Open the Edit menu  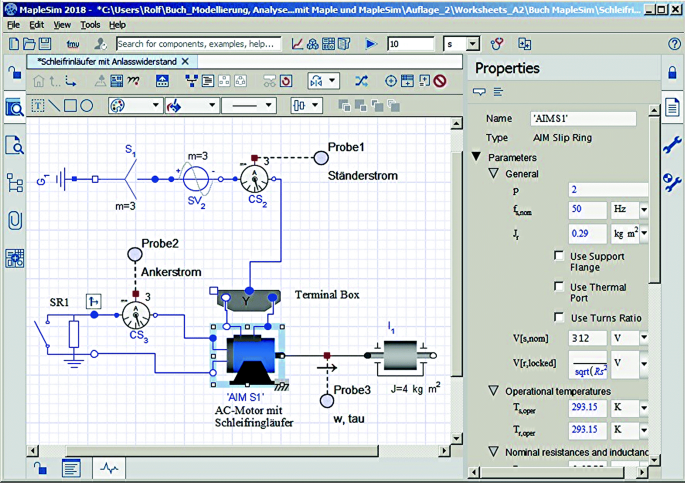pyautogui.click(x=37, y=25)
